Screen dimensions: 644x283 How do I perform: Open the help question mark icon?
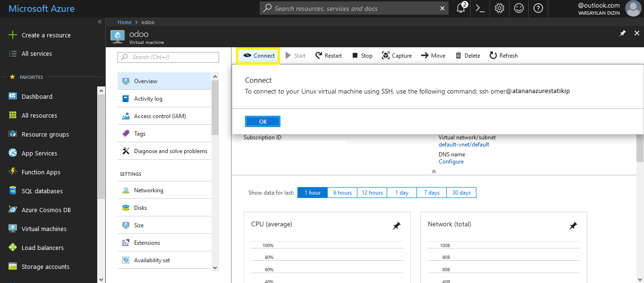coord(538,8)
